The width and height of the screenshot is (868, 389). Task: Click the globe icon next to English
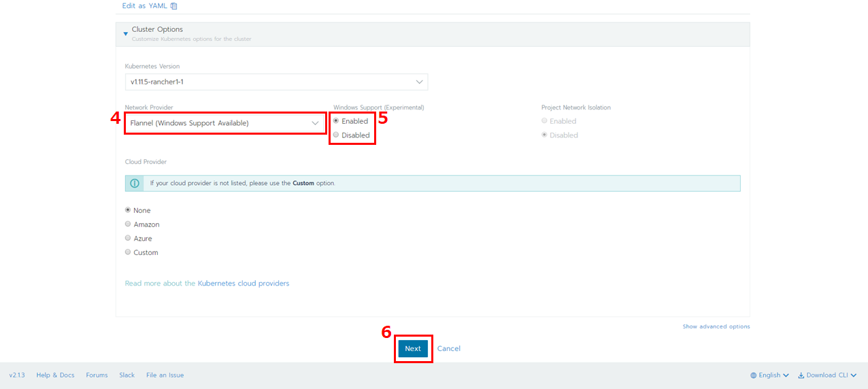coord(754,375)
